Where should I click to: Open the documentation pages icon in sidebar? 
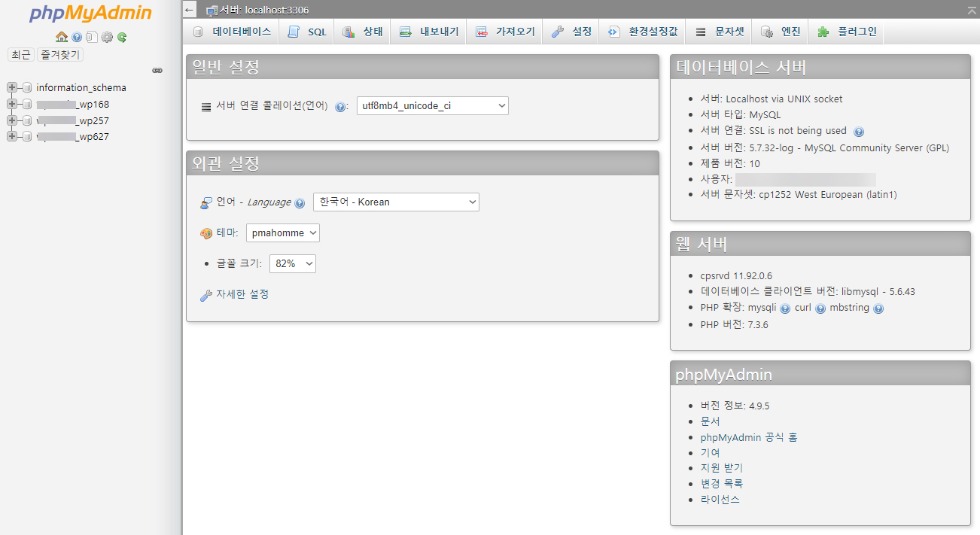[91, 37]
